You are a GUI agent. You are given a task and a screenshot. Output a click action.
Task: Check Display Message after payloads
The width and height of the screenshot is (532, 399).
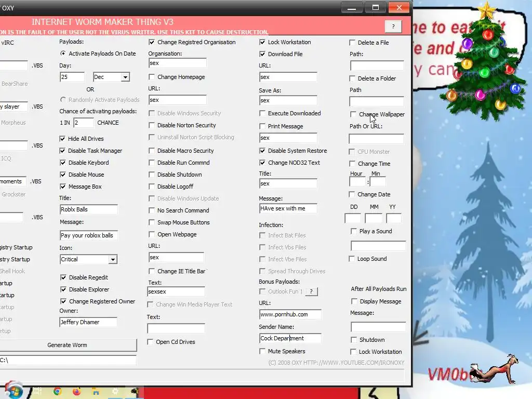pyautogui.click(x=354, y=301)
